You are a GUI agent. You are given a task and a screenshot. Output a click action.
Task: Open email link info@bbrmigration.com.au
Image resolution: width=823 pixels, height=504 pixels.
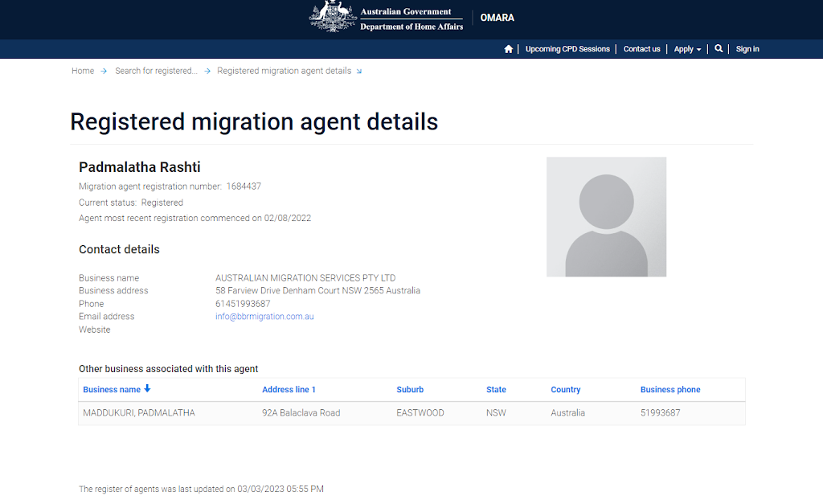[264, 317]
